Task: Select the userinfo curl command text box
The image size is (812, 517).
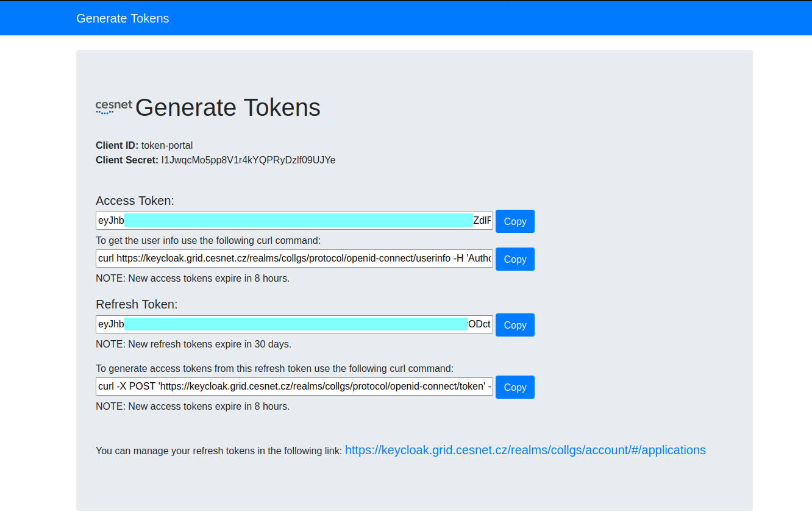Action: (x=294, y=258)
